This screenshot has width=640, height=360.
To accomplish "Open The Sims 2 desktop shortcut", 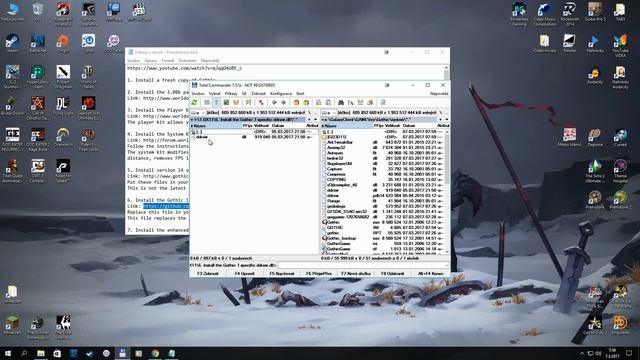I will (595, 171).
